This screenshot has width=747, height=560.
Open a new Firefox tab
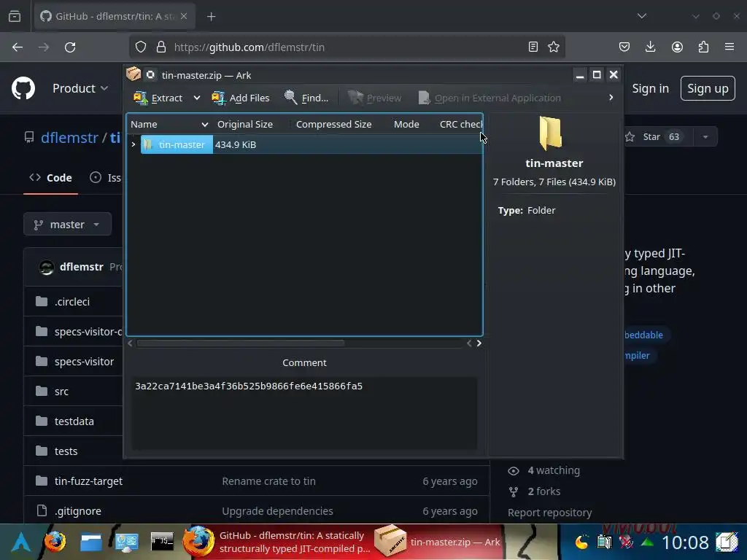212,17
